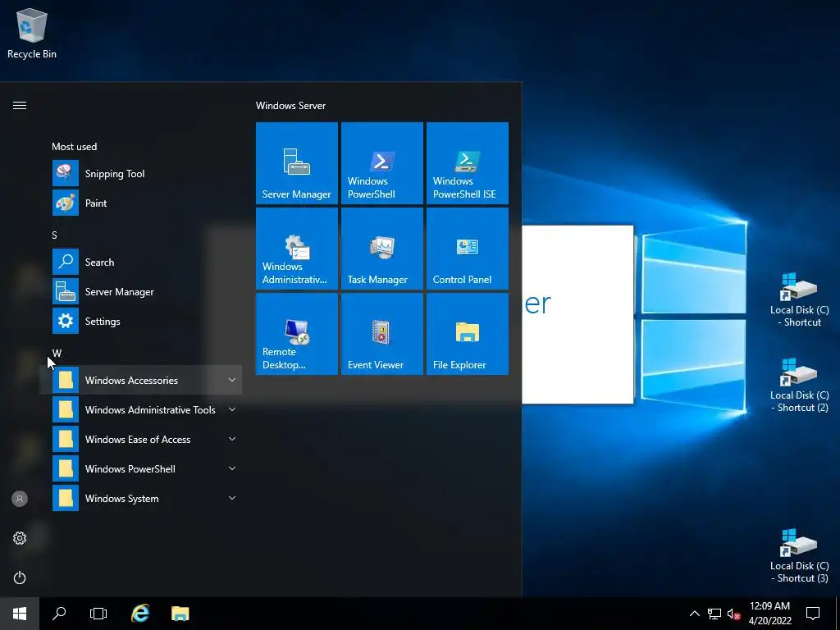Click the Start menu hamburger icon
The image size is (840, 630).
[x=20, y=106]
